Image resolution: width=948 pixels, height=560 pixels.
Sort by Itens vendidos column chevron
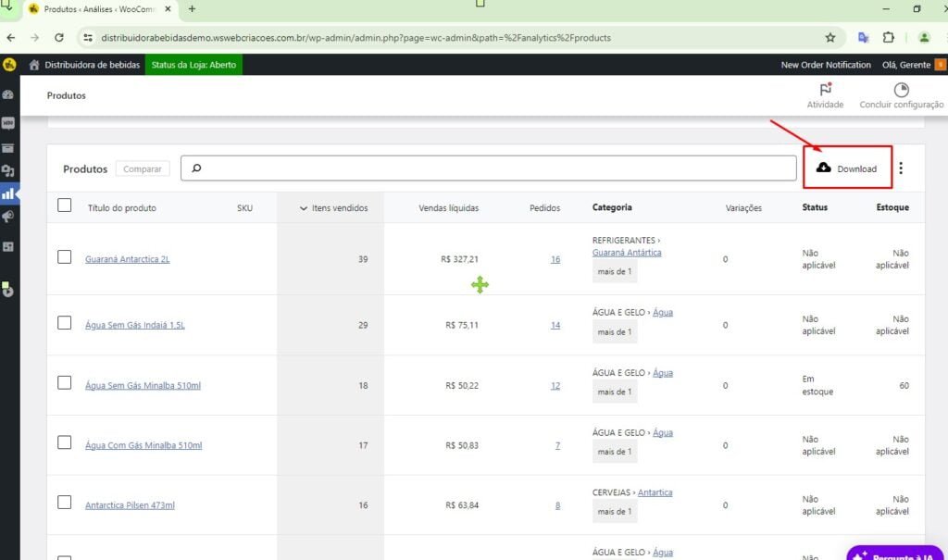[x=304, y=208]
